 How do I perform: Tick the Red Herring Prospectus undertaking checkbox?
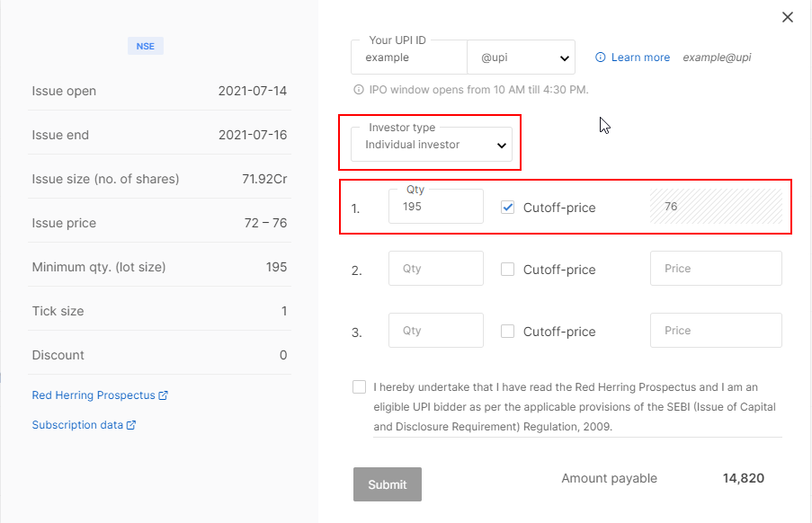360,387
